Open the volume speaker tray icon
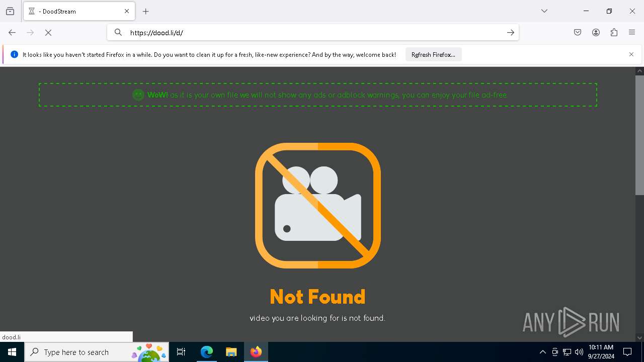The width and height of the screenshot is (644, 362). click(x=579, y=352)
